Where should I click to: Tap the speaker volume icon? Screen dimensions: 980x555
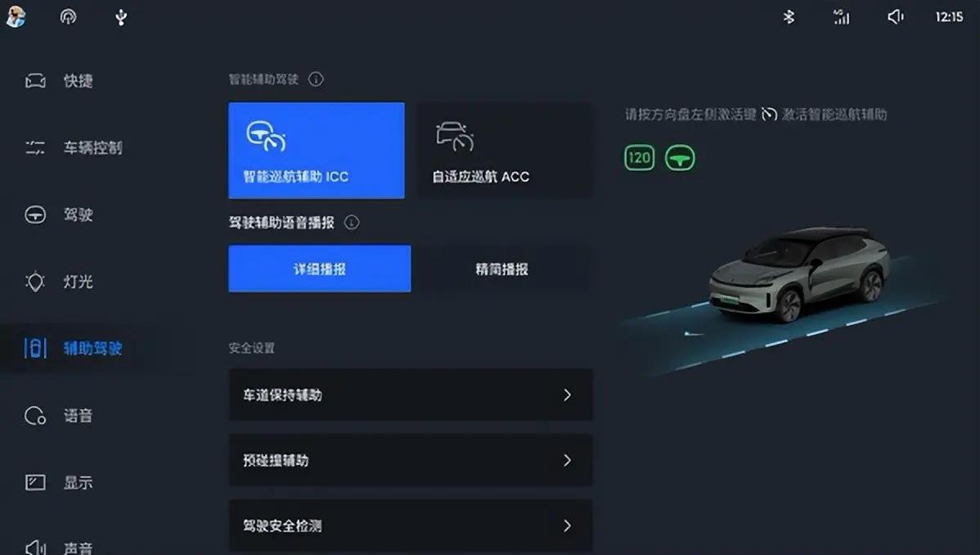click(895, 17)
